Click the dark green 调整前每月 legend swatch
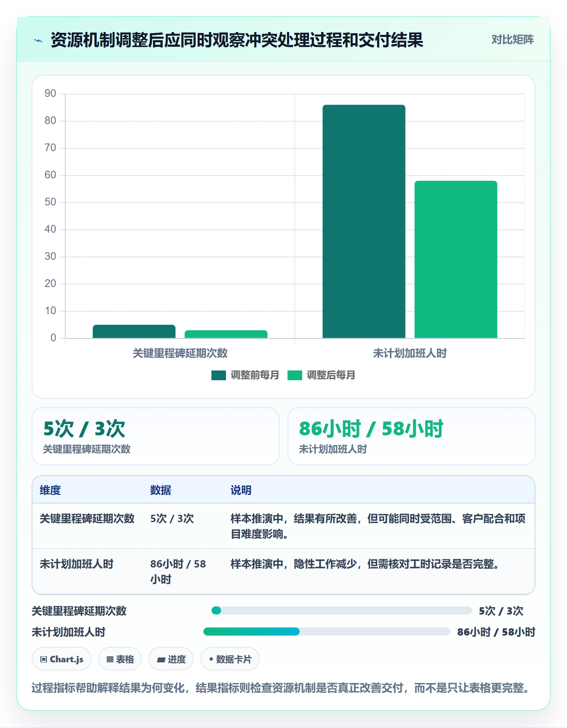The width and height of the screenshot is (567, 728). [x=219, y=375]
